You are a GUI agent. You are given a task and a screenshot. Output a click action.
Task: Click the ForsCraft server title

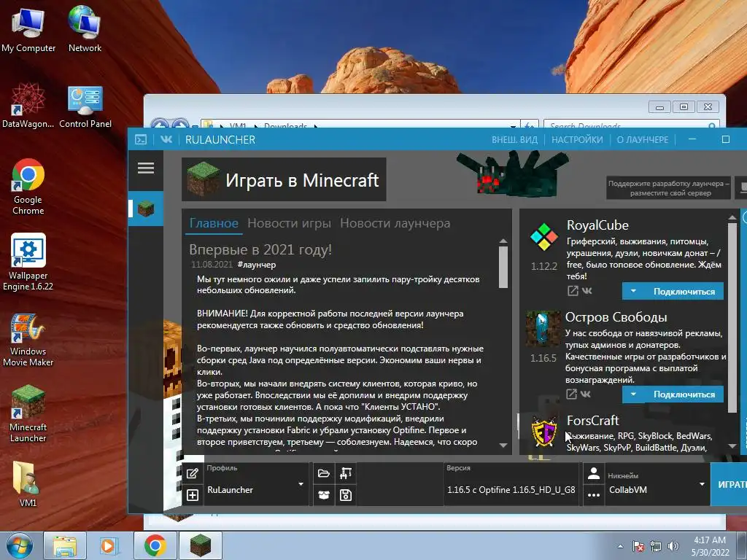coord(592,421)
